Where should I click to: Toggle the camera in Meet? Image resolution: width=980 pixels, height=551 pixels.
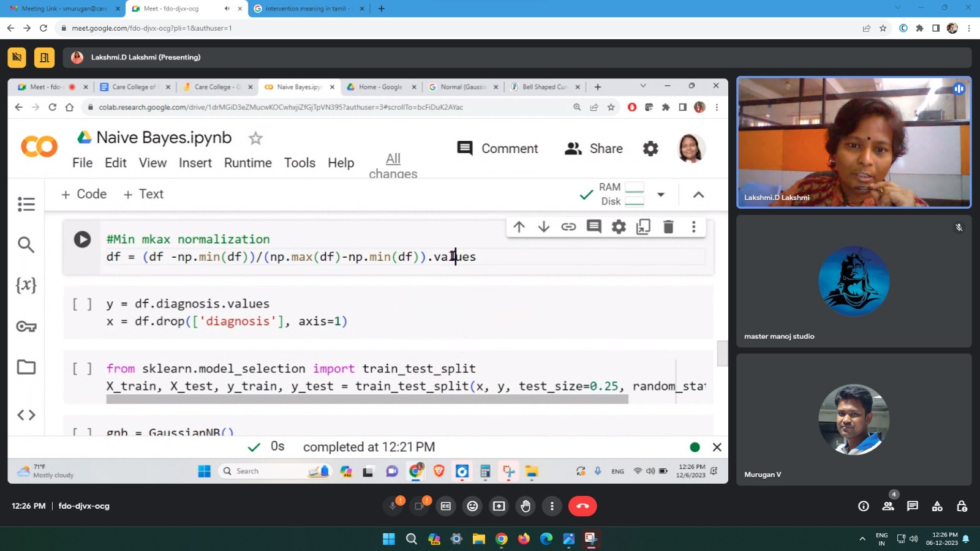420,506
